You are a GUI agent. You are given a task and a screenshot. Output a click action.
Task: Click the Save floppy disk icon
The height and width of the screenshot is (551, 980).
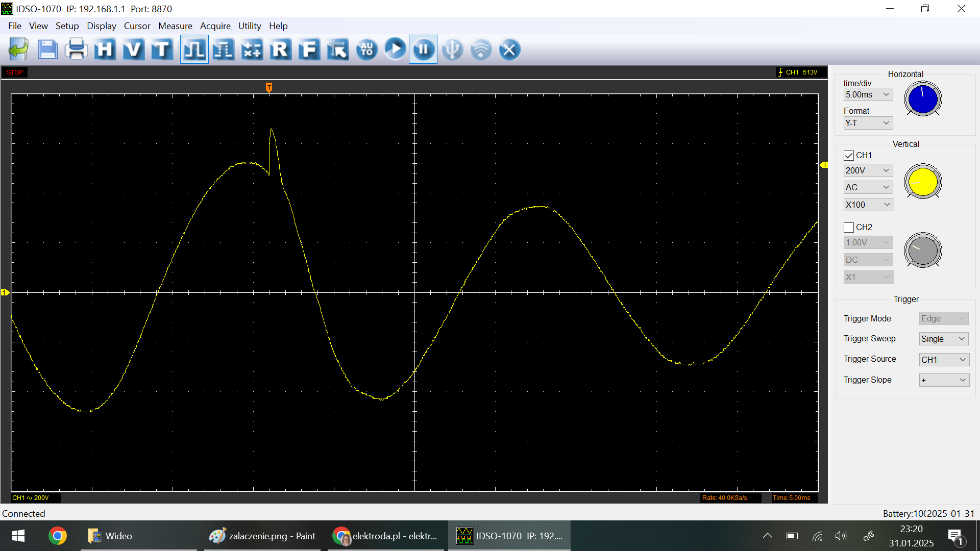click(x=47, y=49)
